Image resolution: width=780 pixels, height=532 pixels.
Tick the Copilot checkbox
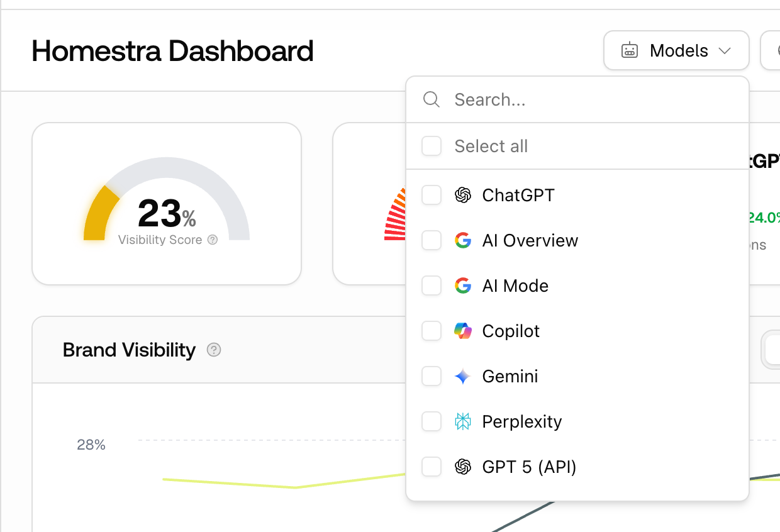click(x=432, y=331)
